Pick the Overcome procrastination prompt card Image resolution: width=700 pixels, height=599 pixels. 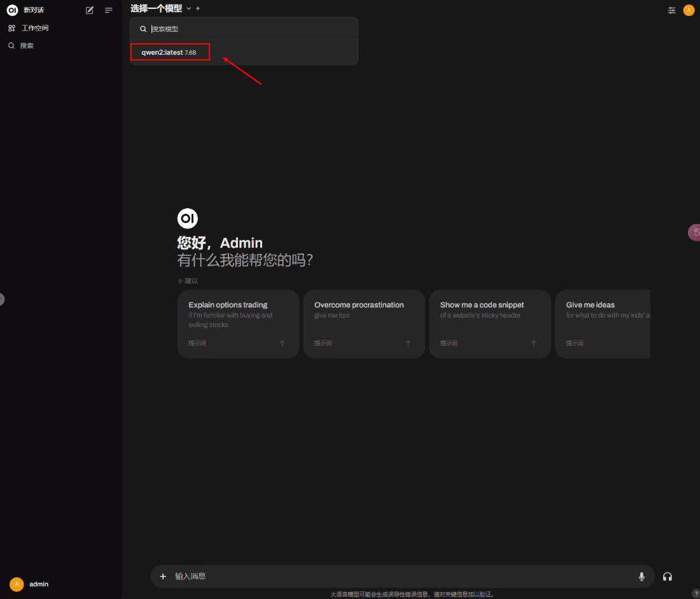363,324
